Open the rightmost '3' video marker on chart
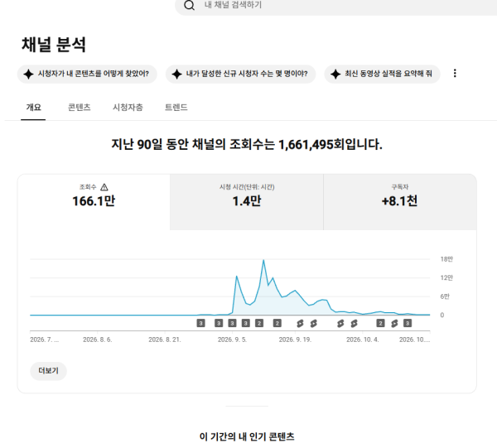 coord(408,323)
